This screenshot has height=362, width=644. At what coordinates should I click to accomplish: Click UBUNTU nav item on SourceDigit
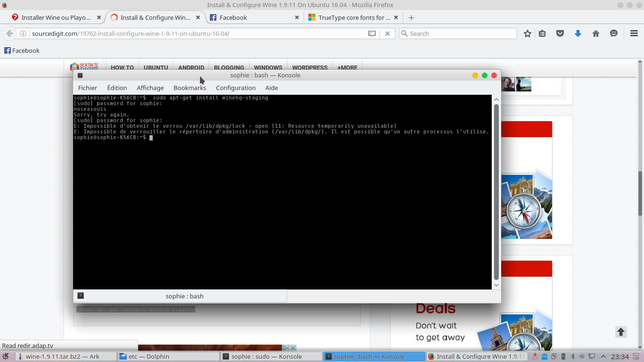click(x=156, y=67)
